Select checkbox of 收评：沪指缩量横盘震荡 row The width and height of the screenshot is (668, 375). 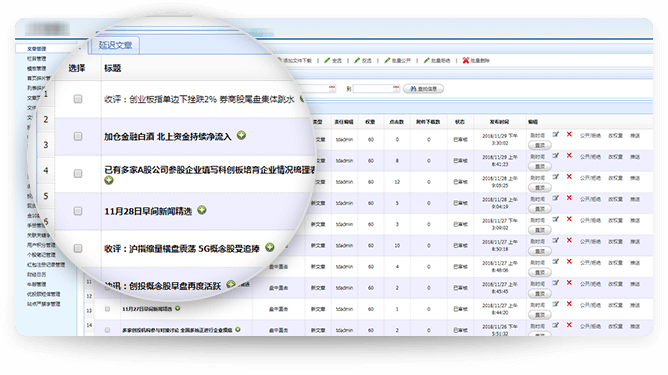(x=78, y=248)
